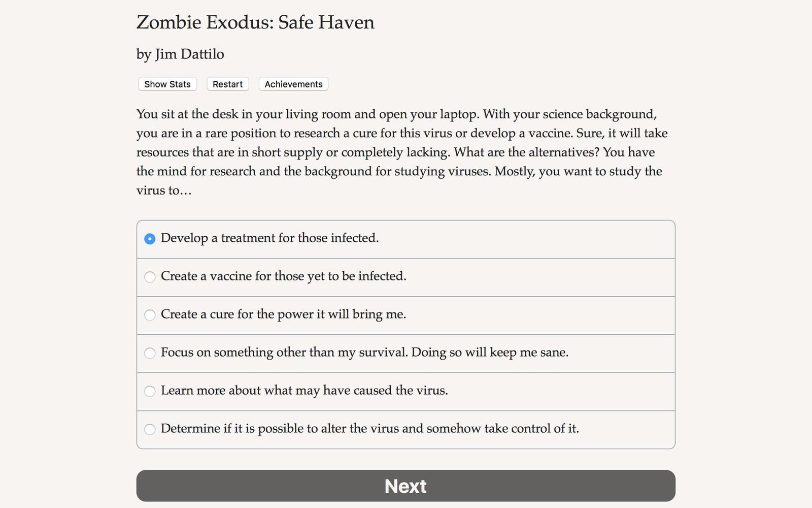Viewport: 812px width, 508px height.
Task: Click the virus-cause choice row text
Action: [x=304, y=391]
